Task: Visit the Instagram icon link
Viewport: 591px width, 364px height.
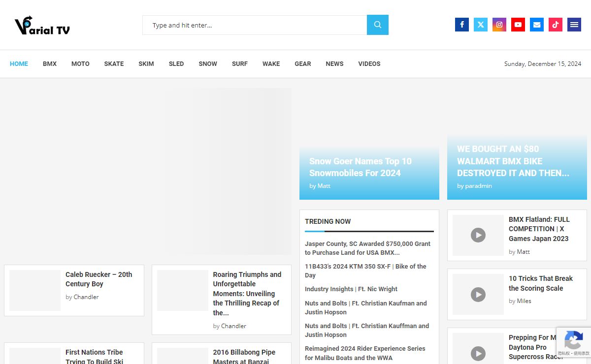Action: (x=499, y=25)
